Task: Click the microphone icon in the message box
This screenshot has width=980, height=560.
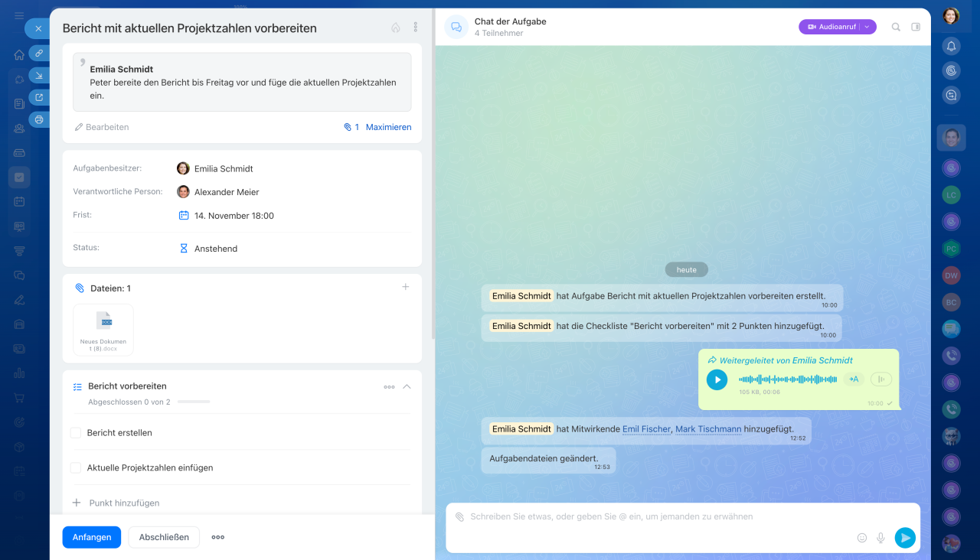Action: pyautogui.click(x=880, y=538)
